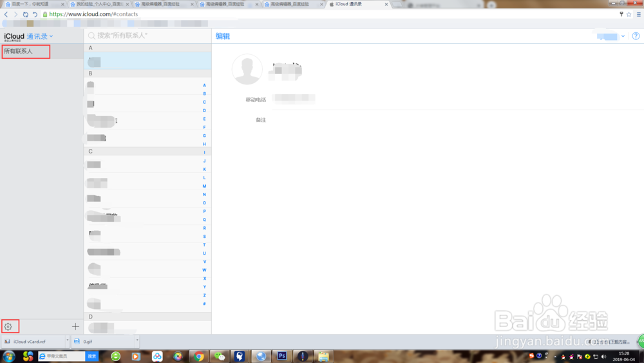Jump to letter W in index
This screenshot has height=363, width=644.
click(x=204, y=270)
